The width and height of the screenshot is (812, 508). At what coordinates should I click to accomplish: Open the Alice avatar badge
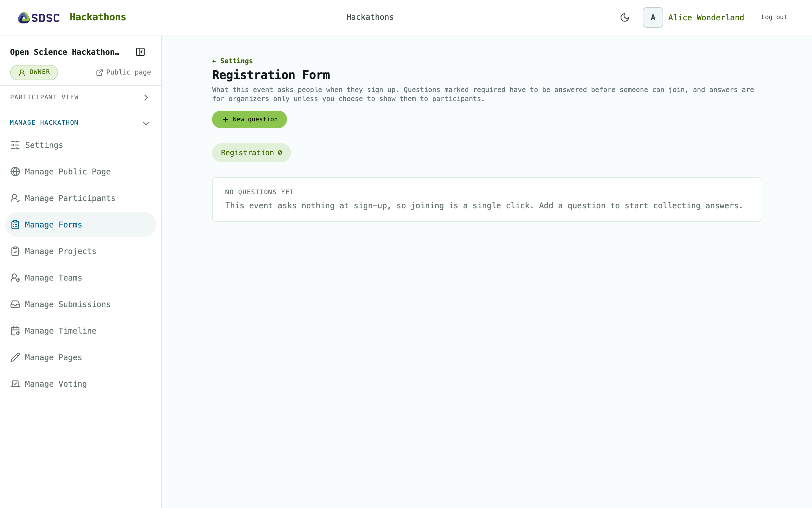click(x=653, y=17)
